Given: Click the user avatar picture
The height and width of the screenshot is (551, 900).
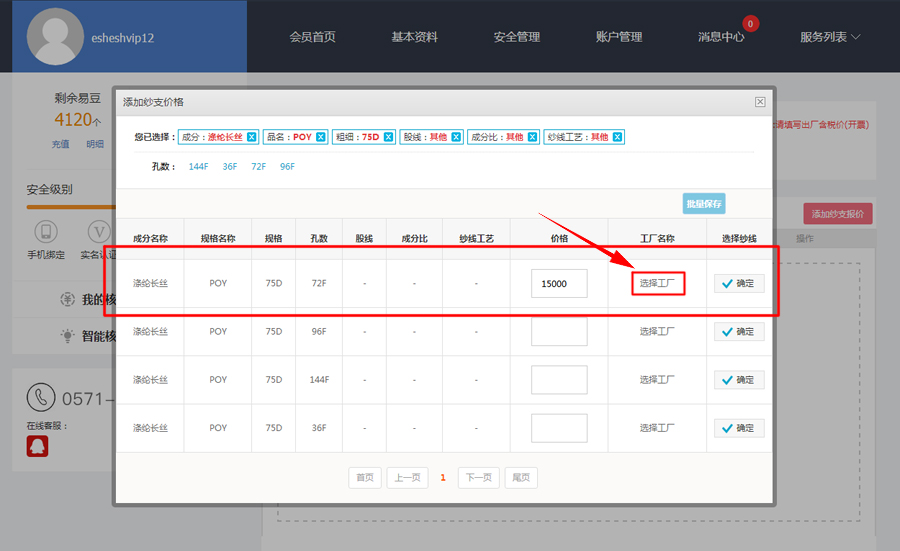Looking at the screenshot, I should (55, 37).
